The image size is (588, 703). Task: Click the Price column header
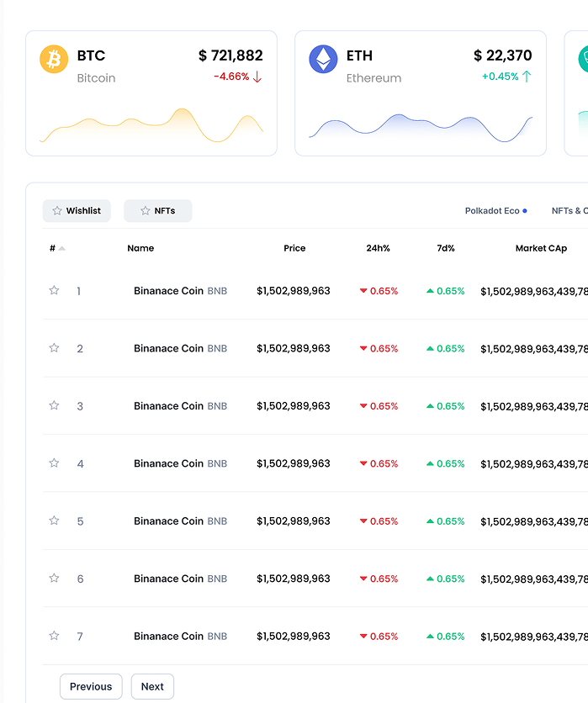pyautogui.click(x=294, y=248)
